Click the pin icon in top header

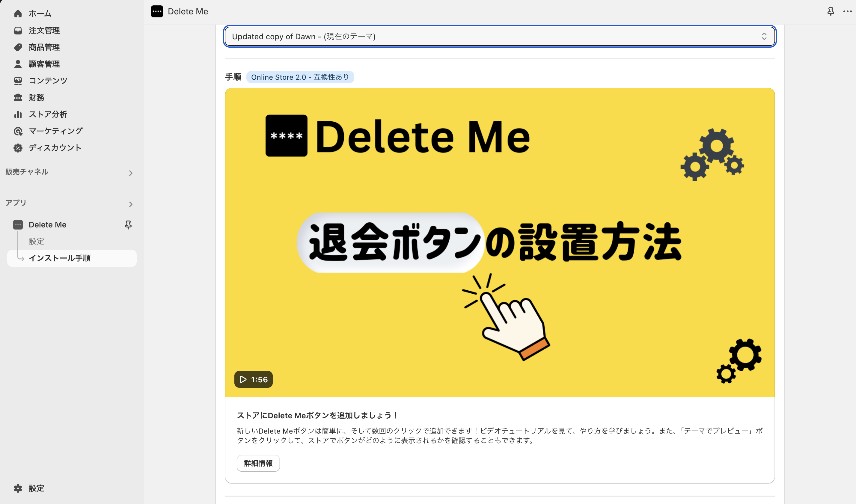(831, 12)
